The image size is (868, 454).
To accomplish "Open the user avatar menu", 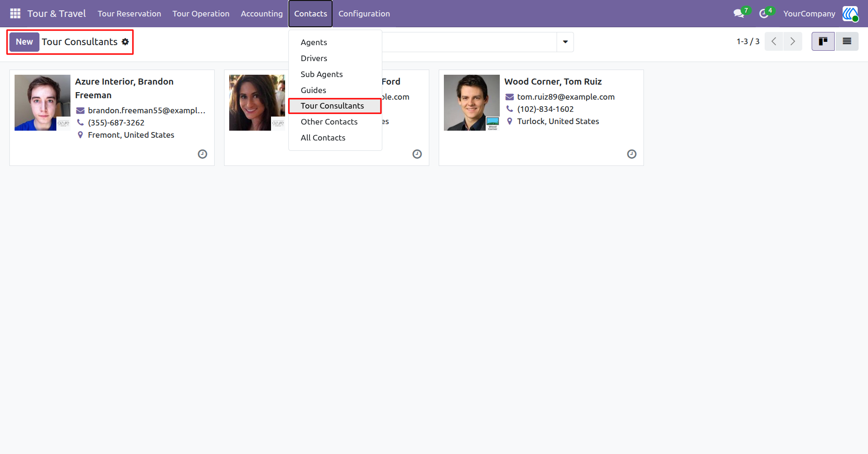I will click(850, 14).
